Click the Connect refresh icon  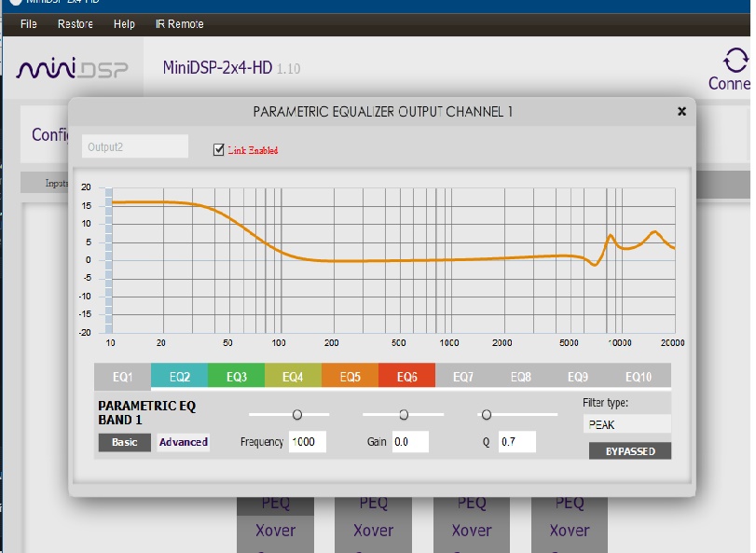tap(735, 61)
